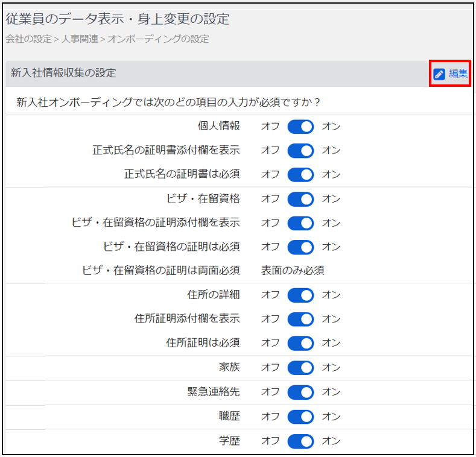Click the 編集 link text
This screenshot has width=476, height=457.
(458, 74)
